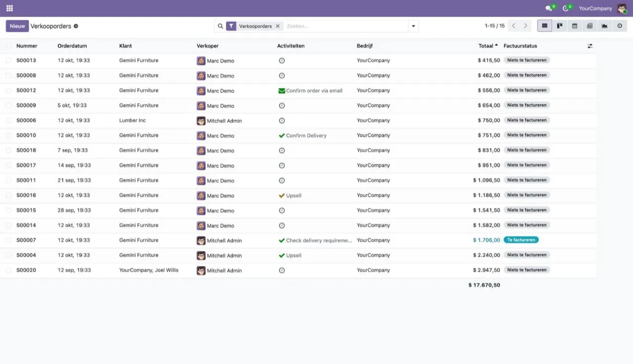
Task: Tick the checkbox for order S00008
Action: pos(8,76)
